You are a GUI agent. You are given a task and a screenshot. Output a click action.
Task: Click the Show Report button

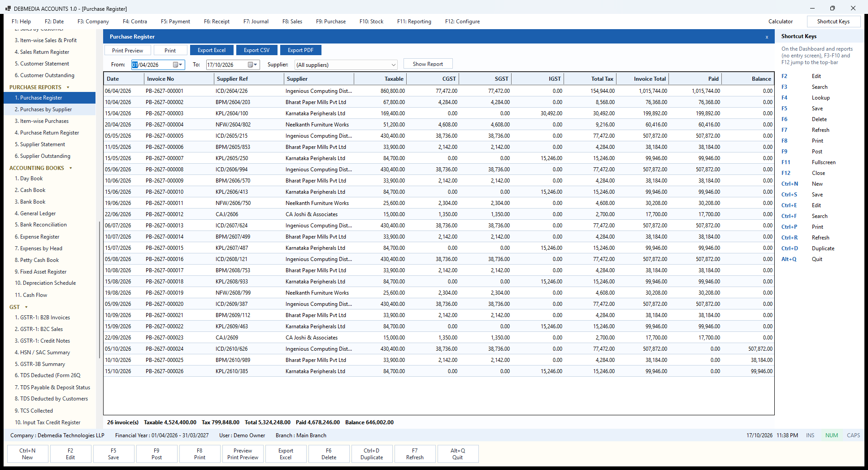(x=428, y=64)
